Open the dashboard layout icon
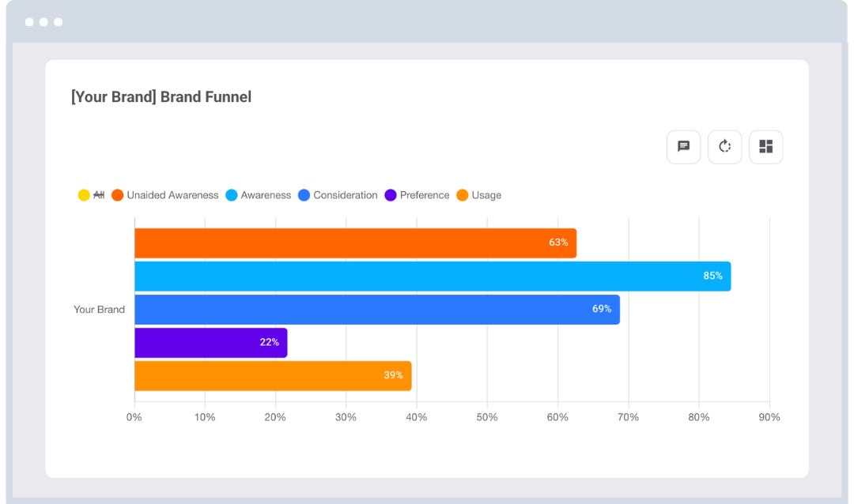Viewport: 854px width, 504px height. [765, 146]
